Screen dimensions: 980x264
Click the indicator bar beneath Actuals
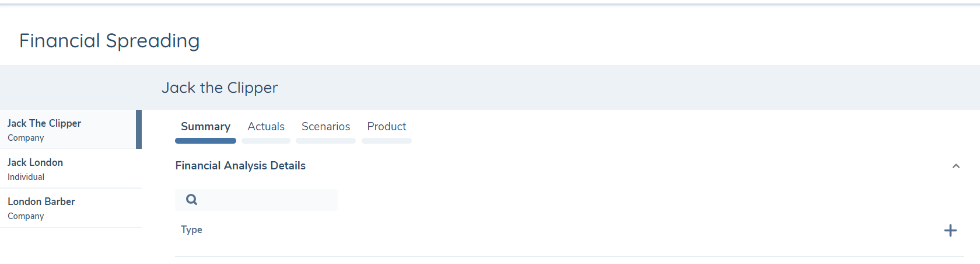click(266, 141)
